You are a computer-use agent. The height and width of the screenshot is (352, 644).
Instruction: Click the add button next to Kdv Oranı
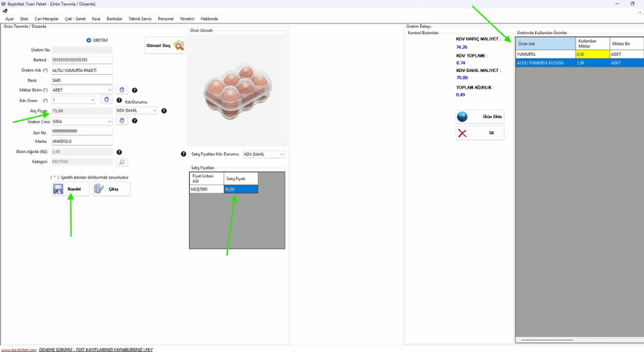106,100
